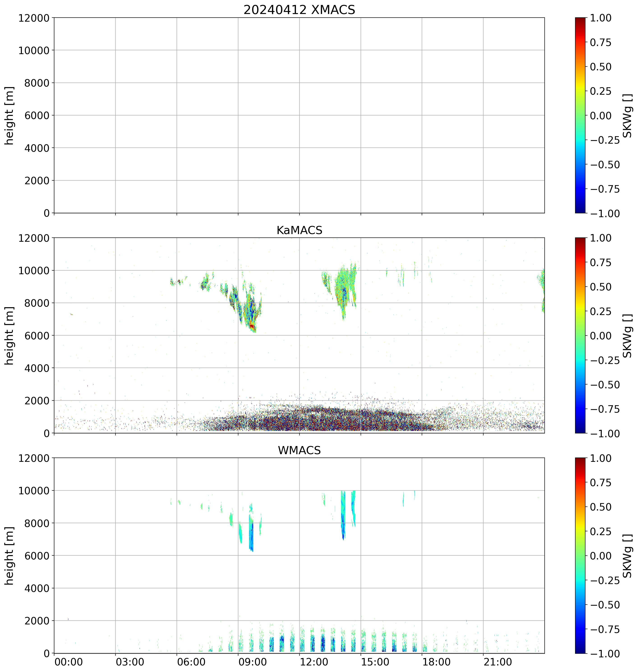Click the 09:00 time axis label
Image resolution: width=638 pixels, height=672 pixels.
click(x=252, y=662)
